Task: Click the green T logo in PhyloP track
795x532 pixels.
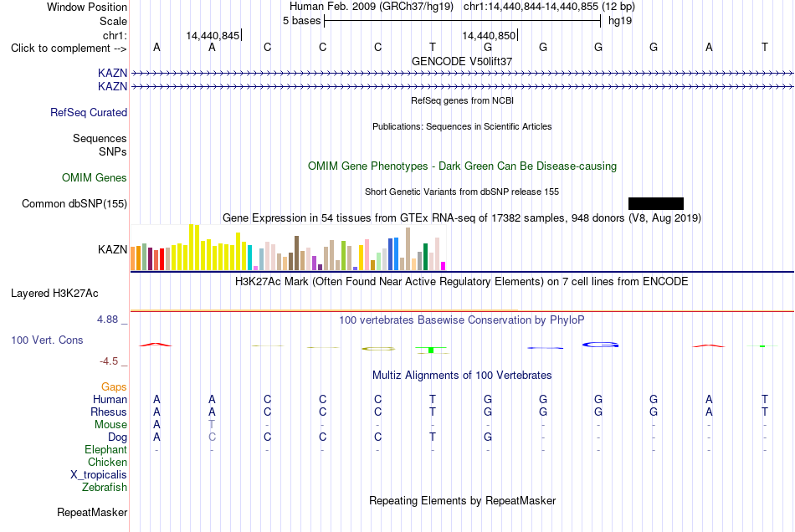Action: coord(431,350)
